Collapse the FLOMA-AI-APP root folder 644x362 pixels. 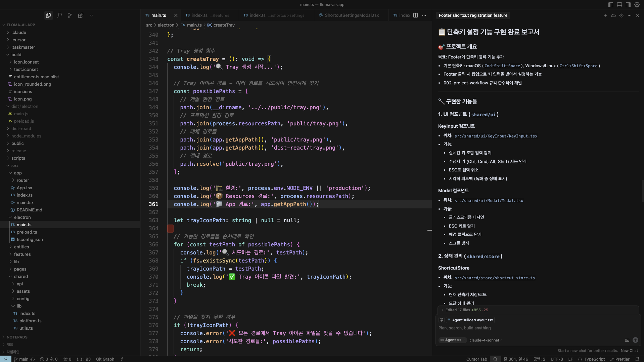tap(20, 25)
